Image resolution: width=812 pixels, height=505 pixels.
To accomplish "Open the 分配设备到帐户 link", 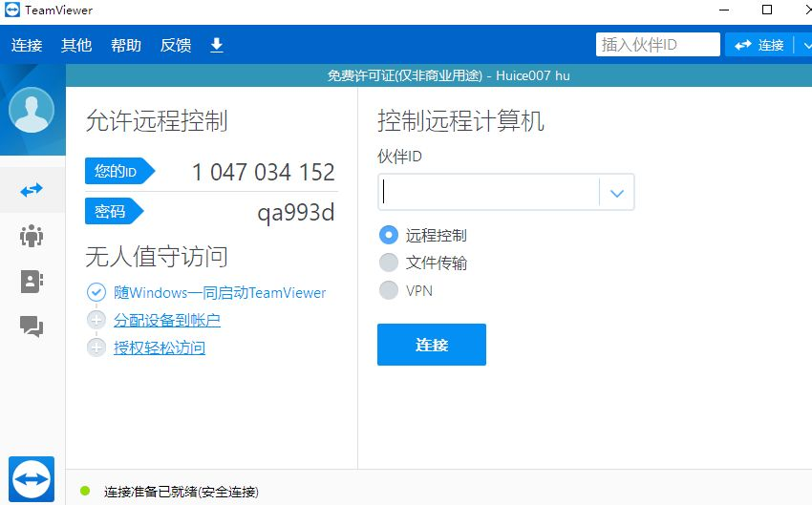I will point(167,321).
